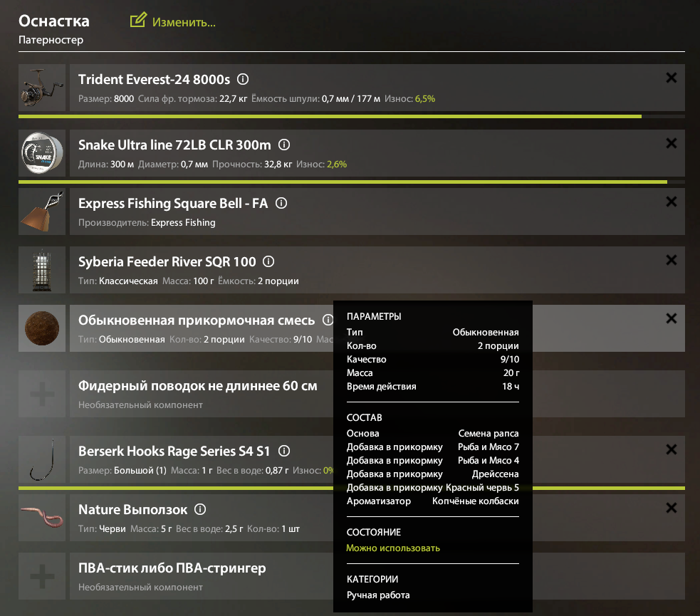700x616 pixels.
Task: Add a feeder leader via plus slot
Action: (x=42, y=394)
